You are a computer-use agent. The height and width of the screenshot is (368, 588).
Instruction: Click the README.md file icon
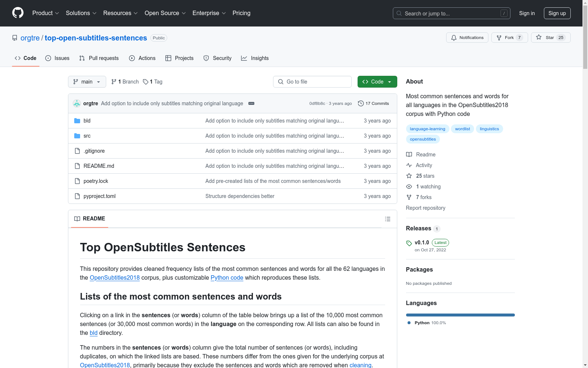(77, 166)
